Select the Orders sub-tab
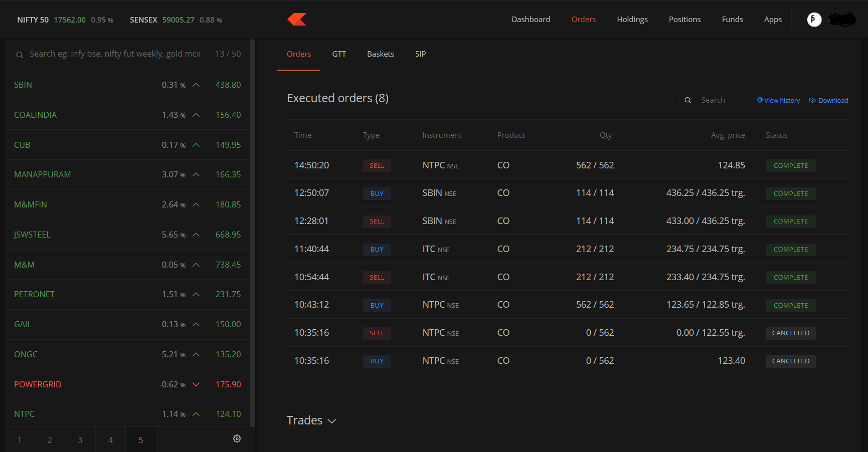The image size is (868, 452). pos(299,54)
